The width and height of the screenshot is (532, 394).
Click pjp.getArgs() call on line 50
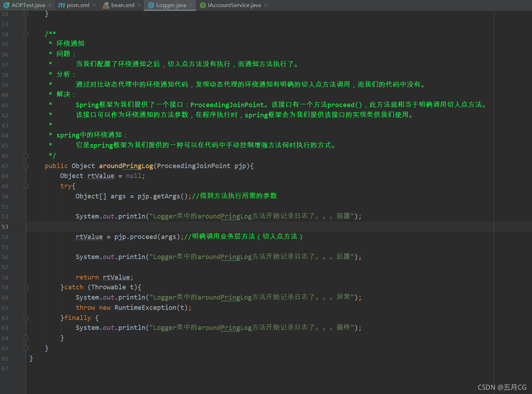point(163,196)
